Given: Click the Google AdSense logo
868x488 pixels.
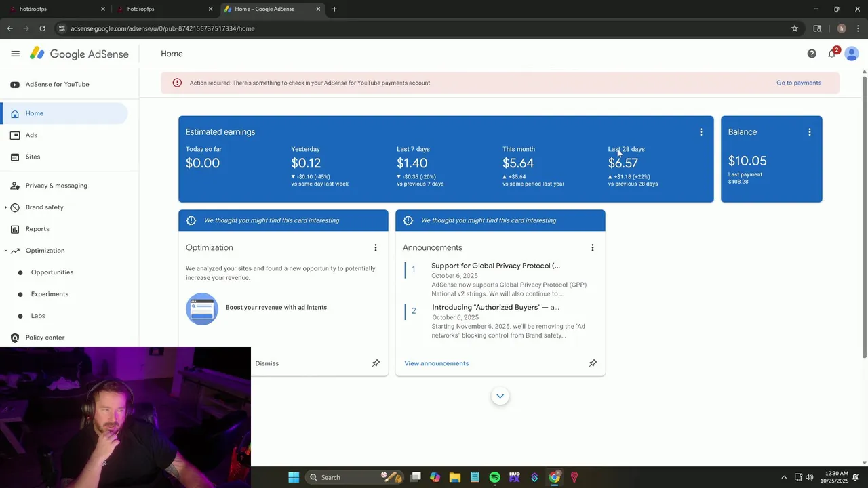Looking at the screenshot, I should [79, 54].
